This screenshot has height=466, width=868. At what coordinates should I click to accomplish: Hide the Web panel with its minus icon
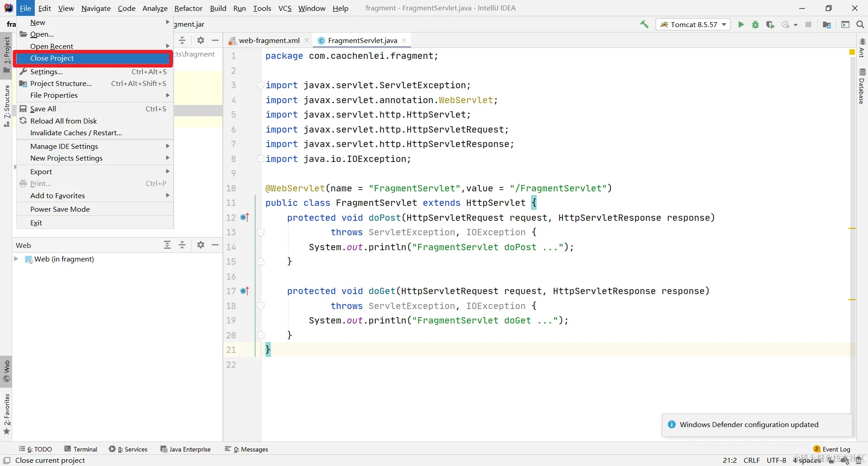215,245
